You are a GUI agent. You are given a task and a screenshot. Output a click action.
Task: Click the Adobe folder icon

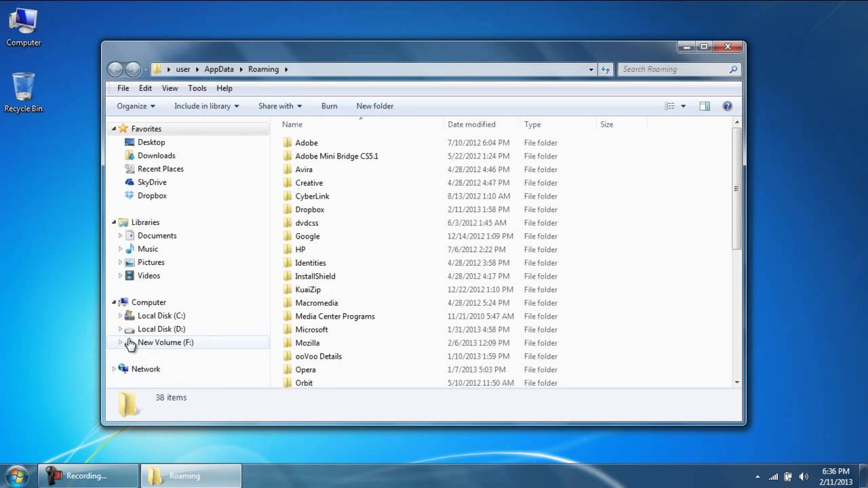coord(288,143)
